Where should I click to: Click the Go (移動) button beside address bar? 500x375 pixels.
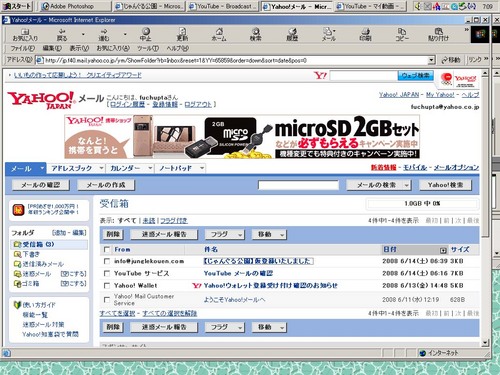450,60
